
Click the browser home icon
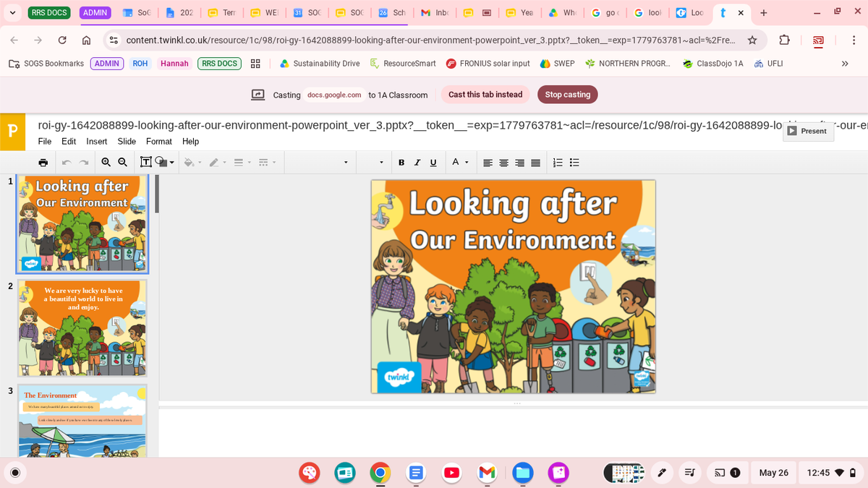(85, 40)
